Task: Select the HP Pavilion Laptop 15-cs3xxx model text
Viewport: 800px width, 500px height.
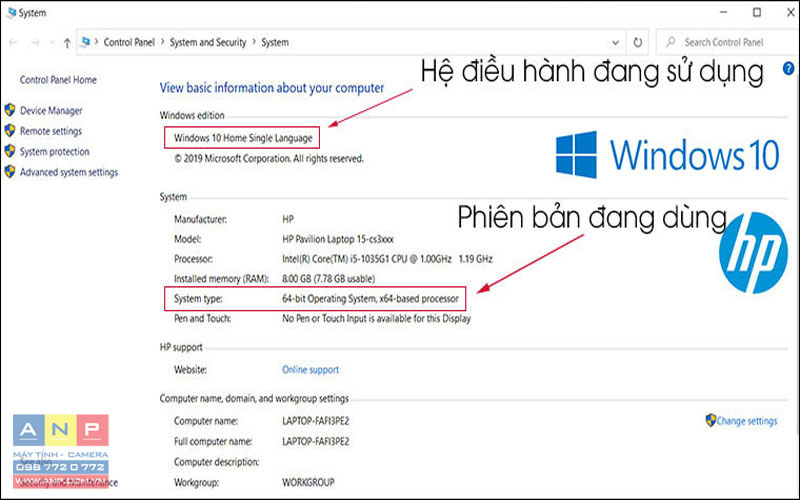Action: pos(338,239)
